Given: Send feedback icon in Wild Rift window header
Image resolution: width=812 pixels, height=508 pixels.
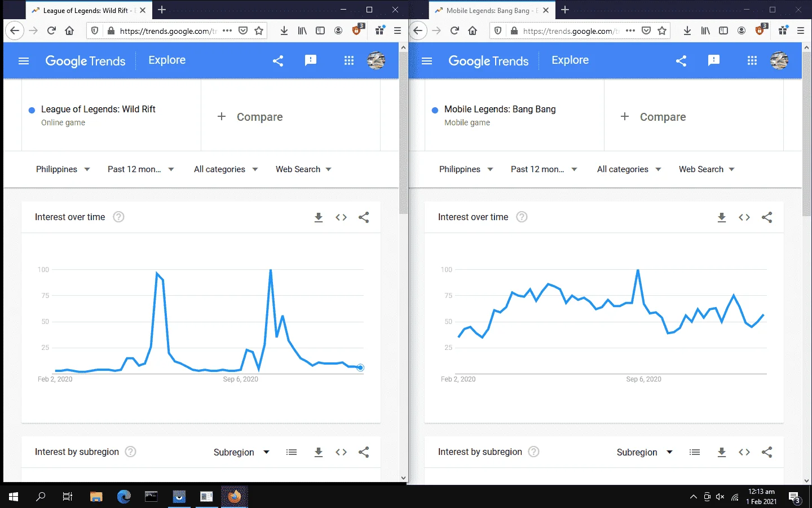Looking at the screenshot, I should [x=311, y=60].
